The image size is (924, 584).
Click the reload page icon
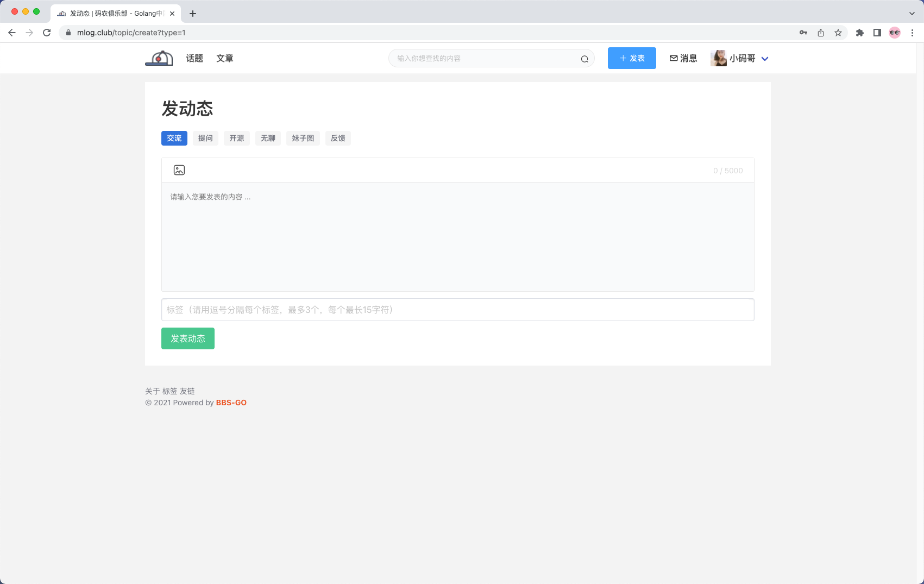[x=47, y=33]
